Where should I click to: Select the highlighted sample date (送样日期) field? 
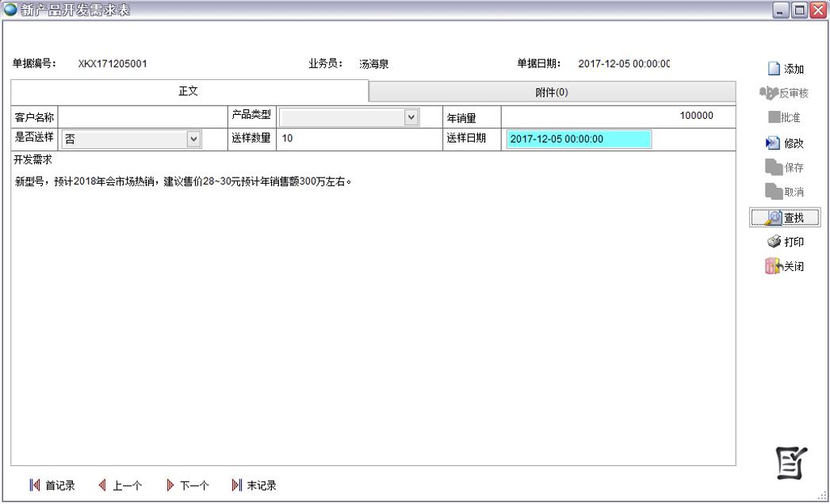pos(579,139)
